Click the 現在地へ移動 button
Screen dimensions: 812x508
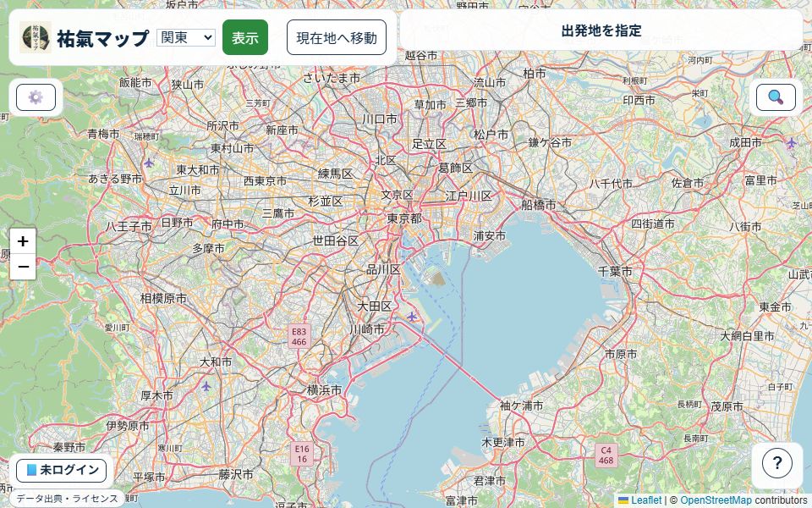pos(337,37)
